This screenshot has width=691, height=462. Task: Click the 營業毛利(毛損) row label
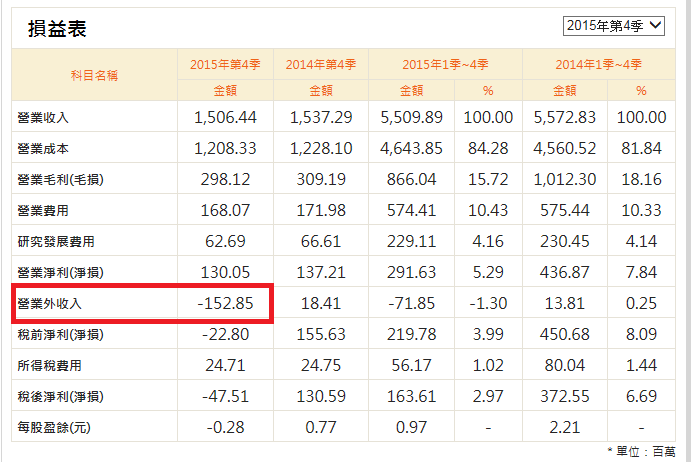pyautogui.click(x=60, y=179)
